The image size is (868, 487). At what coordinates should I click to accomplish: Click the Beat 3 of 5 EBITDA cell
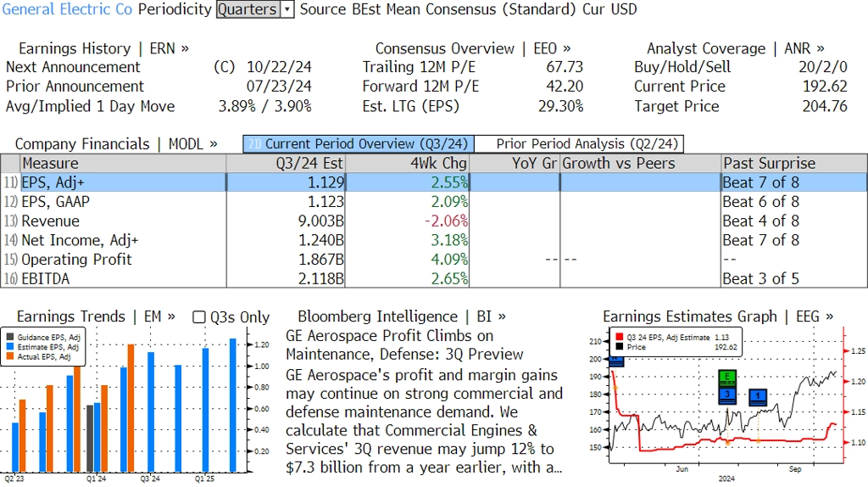[x=761, y=278]
